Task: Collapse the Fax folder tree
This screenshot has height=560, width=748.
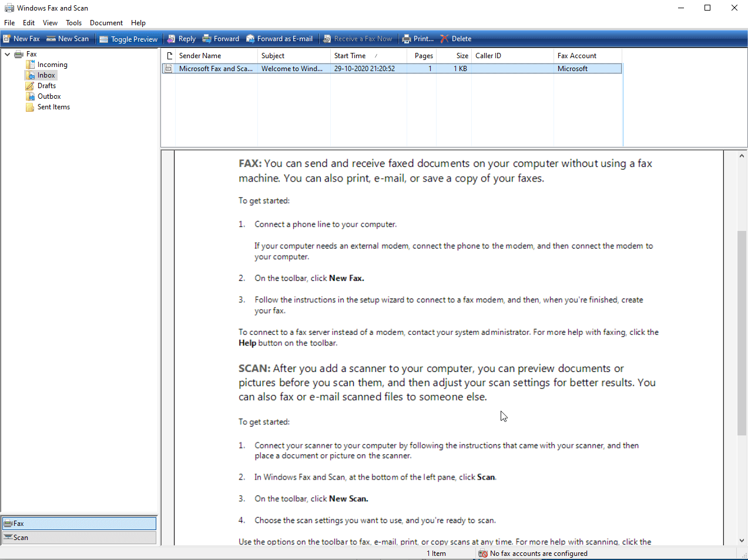Action: [x=8, y=53]
